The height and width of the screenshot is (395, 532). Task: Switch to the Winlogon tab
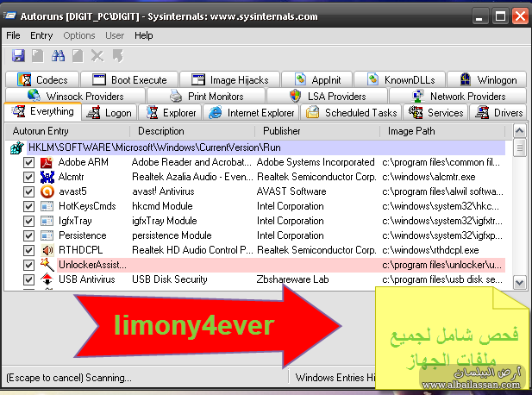tap(487, 79)
